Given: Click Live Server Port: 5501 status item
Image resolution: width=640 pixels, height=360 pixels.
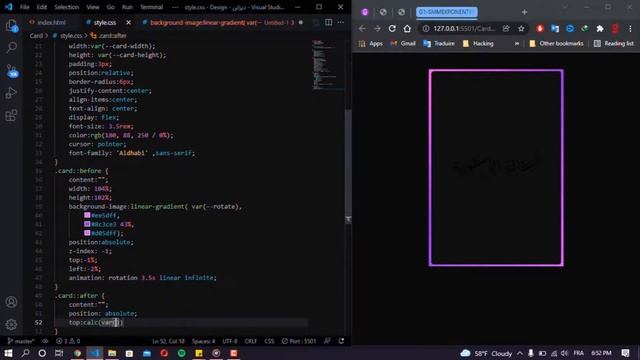Looking at the screenshot, I should tap(298, 341).
